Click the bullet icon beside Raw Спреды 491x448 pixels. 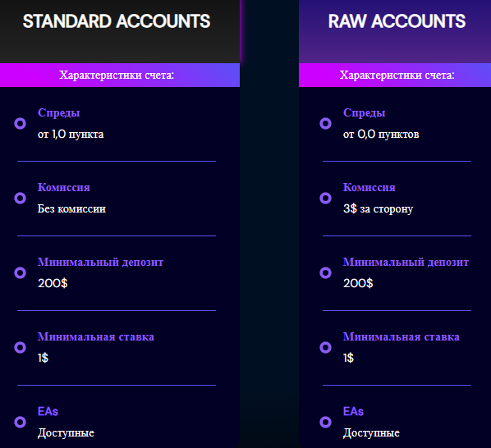[325, 124]
